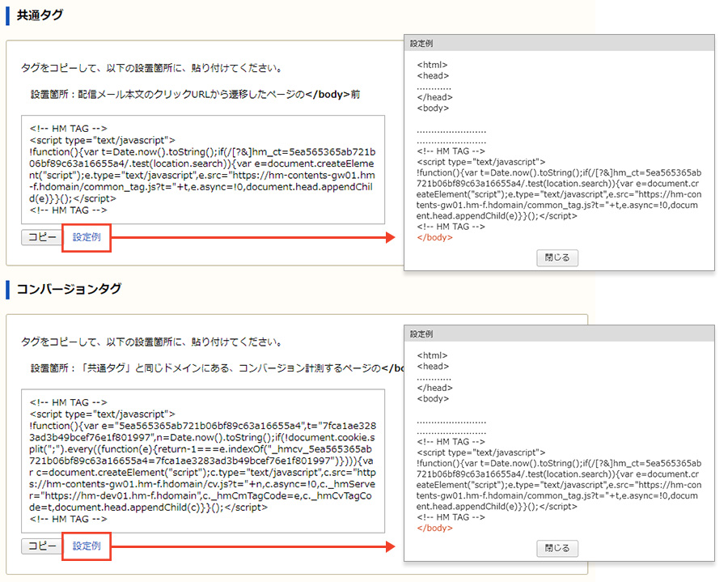Screen dimensions: 728x582
Task: Click <html> line in upper popup
Action: pyautogui.click(x=432, y=65)
